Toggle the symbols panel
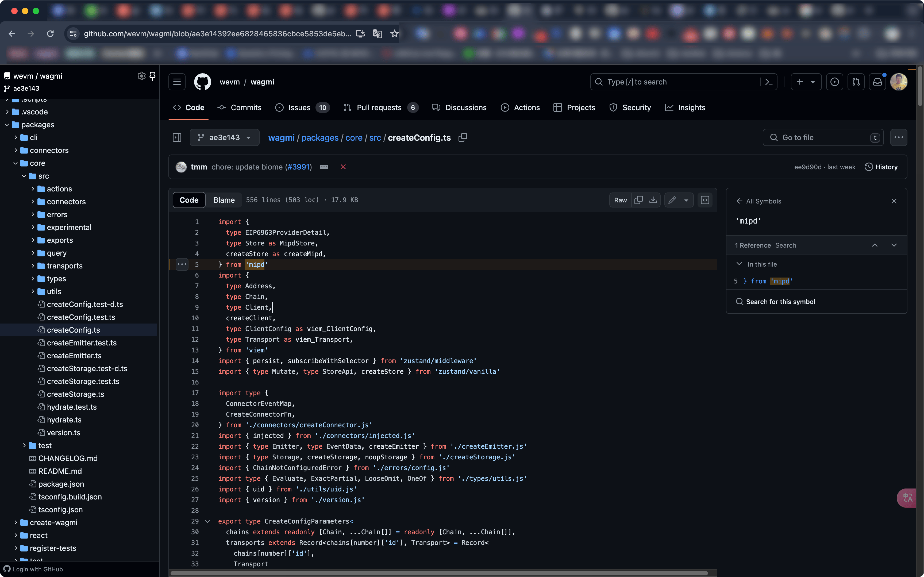 coord(705,200)
